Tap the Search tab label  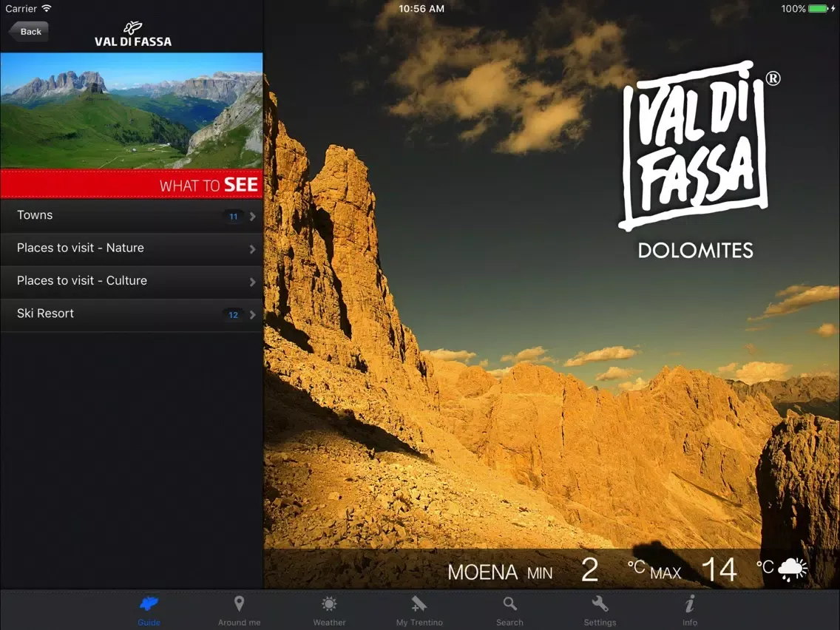pos(509,623)
